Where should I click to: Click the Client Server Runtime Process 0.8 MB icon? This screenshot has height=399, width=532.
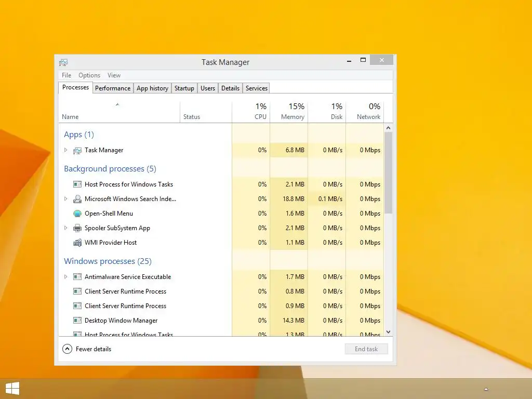pos(77,291)
